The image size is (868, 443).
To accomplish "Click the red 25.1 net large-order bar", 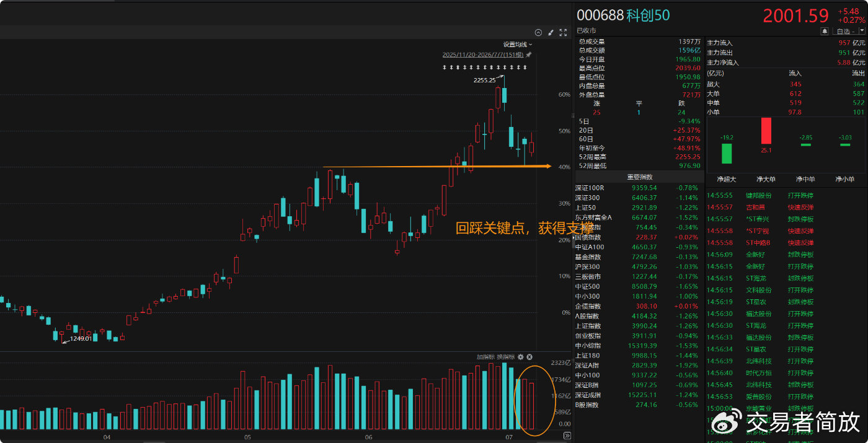I will click(766, 131).
